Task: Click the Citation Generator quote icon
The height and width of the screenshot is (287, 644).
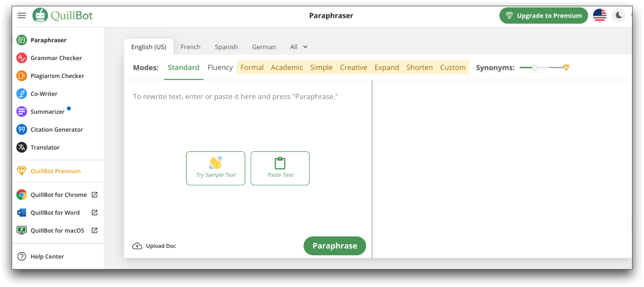Action: tap(22, 129)
